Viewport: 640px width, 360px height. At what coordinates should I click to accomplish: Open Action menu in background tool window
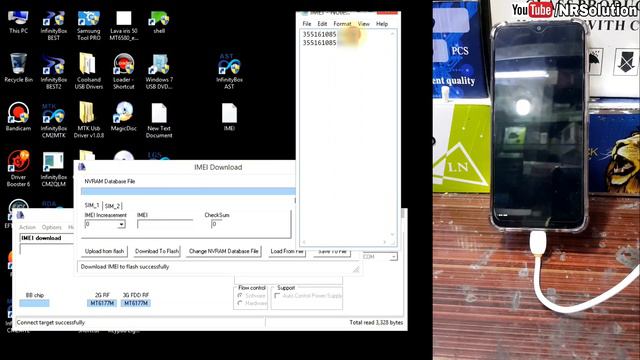point(27,227)
